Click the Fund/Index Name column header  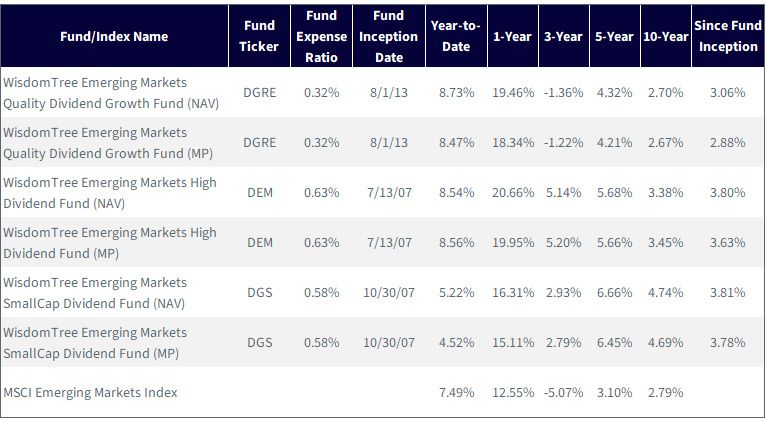click(114, 37)
